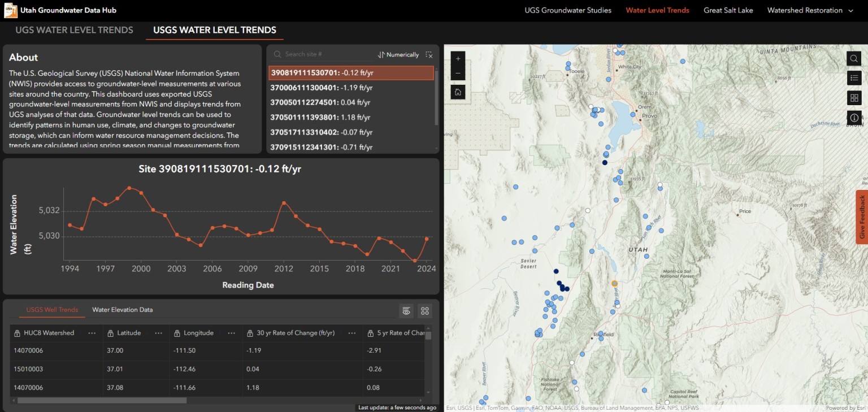868x412 pixels.
Task: Open the map legend
Action: pyautogui.click(x=854, y=78)
